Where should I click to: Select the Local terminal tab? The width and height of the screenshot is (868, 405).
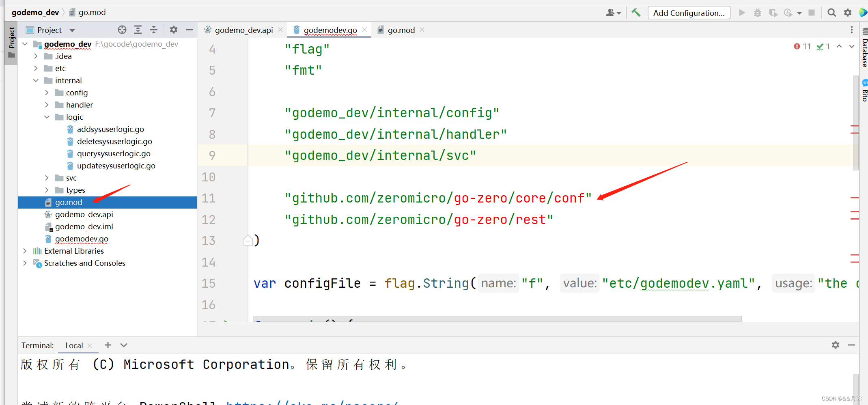coord(74,345)
